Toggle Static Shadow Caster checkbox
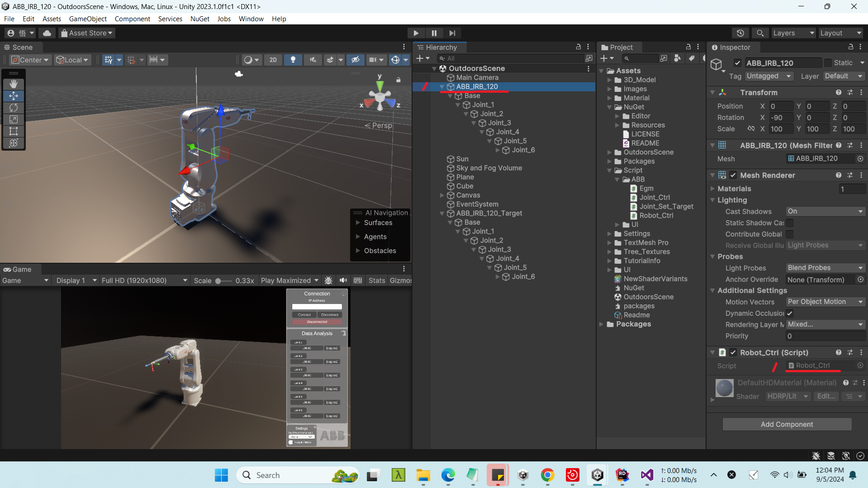 click(x=790, y=223)
